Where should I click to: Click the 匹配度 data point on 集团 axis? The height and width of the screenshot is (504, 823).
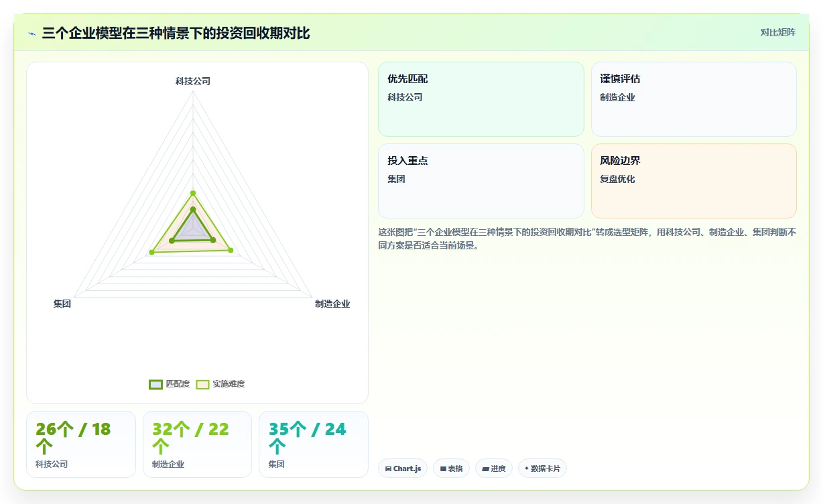click(172, 240)
